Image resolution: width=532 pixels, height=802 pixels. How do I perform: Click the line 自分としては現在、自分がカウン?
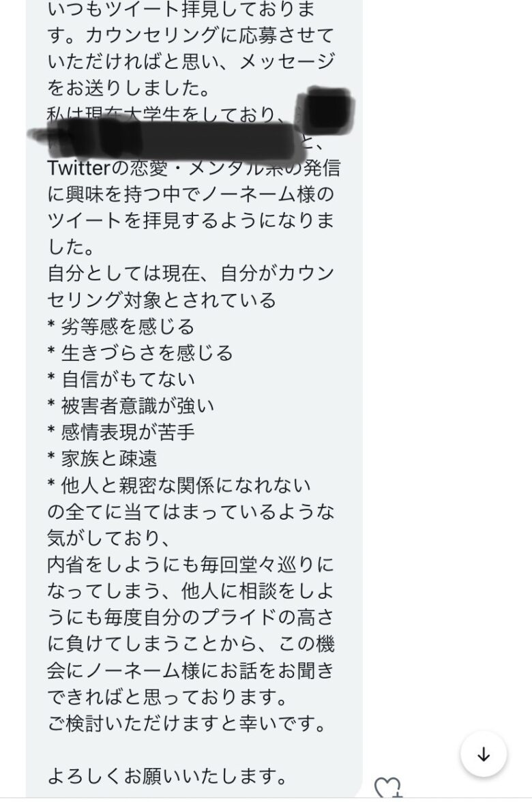click(190, 273)
